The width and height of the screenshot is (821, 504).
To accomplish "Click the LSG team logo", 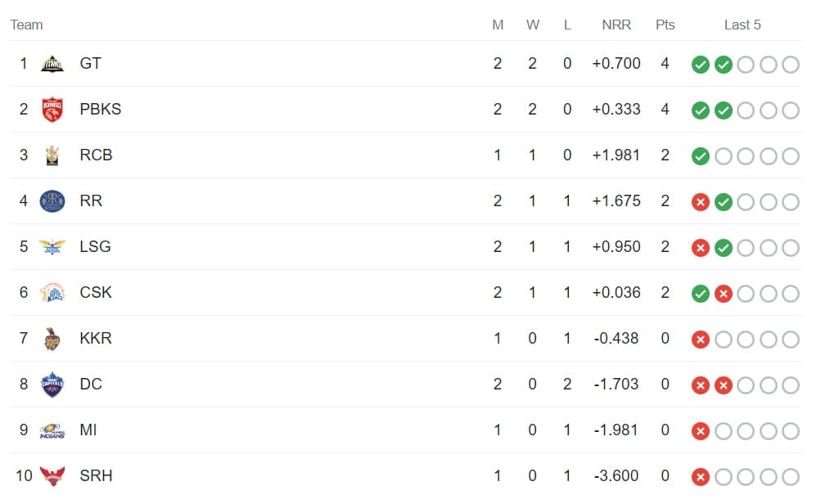I will click(x=52, y=247).
